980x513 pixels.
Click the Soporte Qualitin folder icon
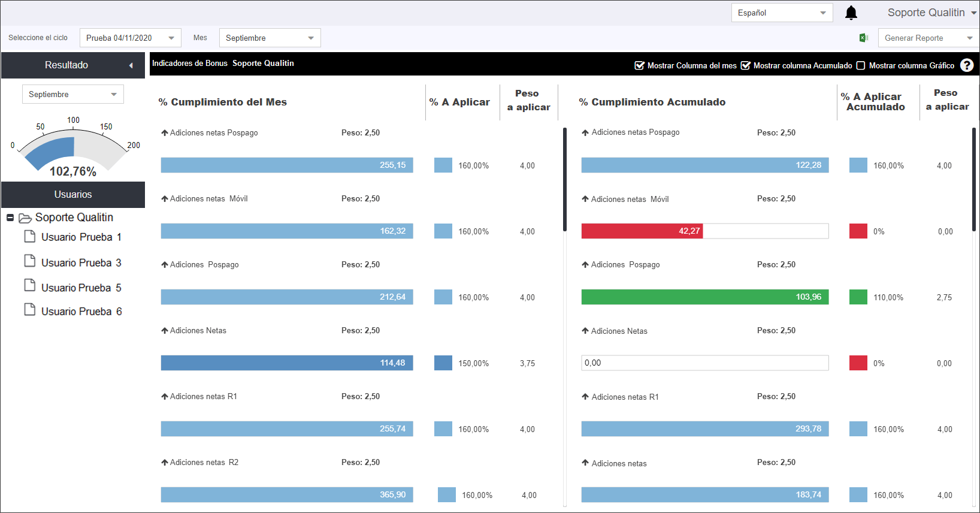tap(25, 218)
